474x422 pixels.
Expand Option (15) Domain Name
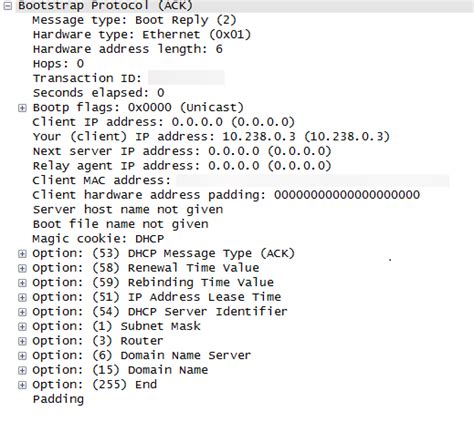click(x=22, y=370)
